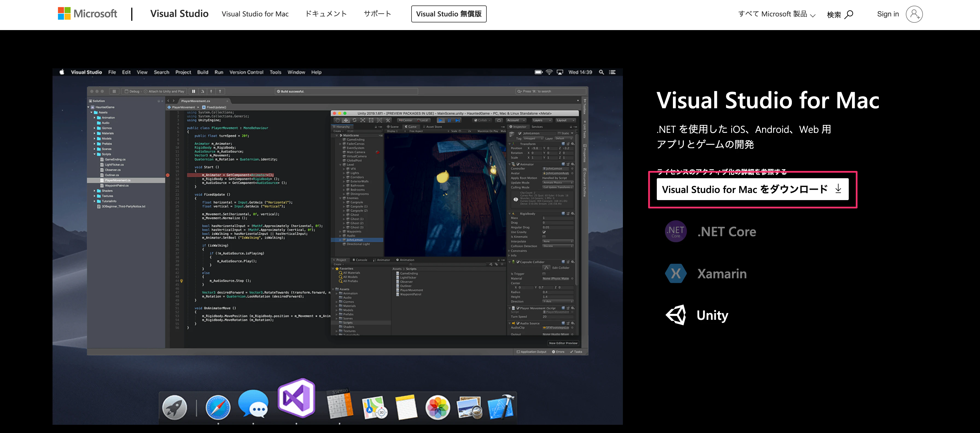The height and width of the screenshot is (433, 980).
Task: Click Visual Studio for Mac をダウンロード button
Action: click(752, 189)
